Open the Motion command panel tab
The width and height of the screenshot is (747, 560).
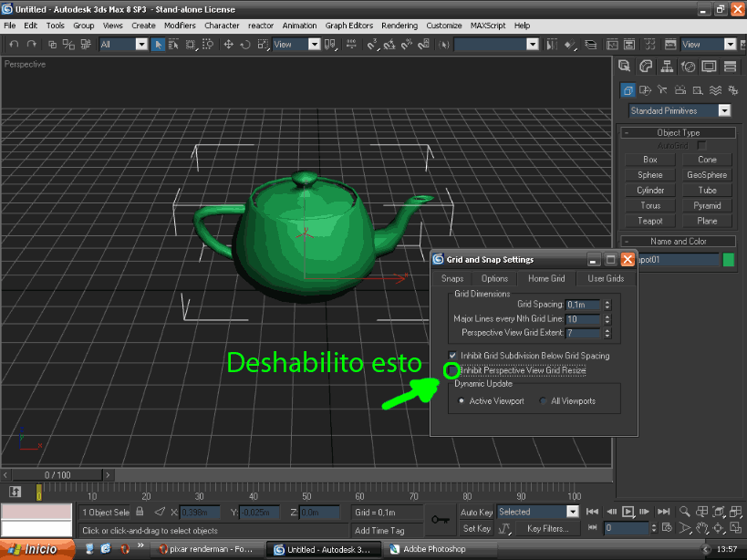688,67
